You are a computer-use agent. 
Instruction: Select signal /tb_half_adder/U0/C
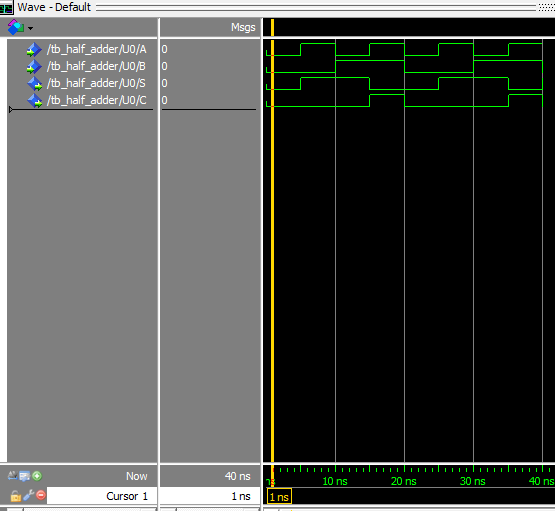pos(96,100)
